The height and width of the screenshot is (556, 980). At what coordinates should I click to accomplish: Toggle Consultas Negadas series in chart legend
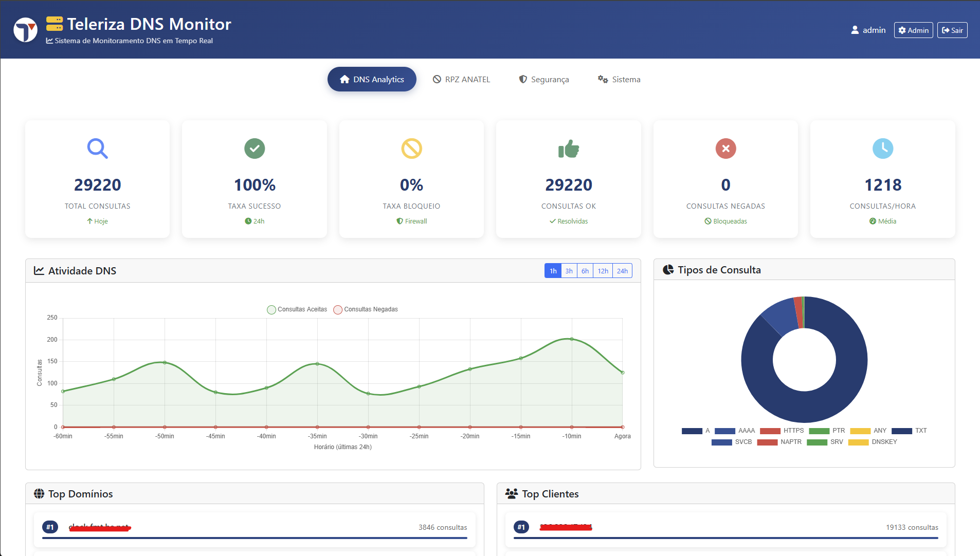click(366, 309)
